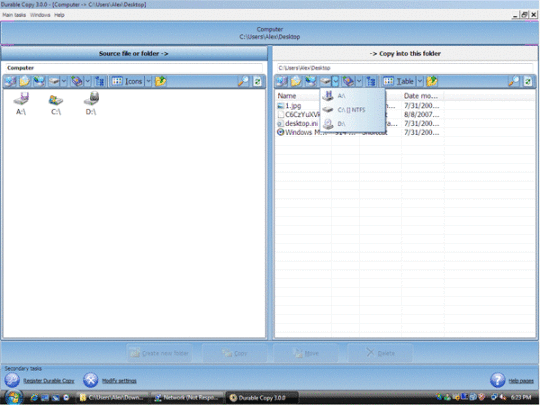Click Register Durable Copy round icon
Viewport: 540px width, 405px height.
pyautogui.click(x=12, y=380)
